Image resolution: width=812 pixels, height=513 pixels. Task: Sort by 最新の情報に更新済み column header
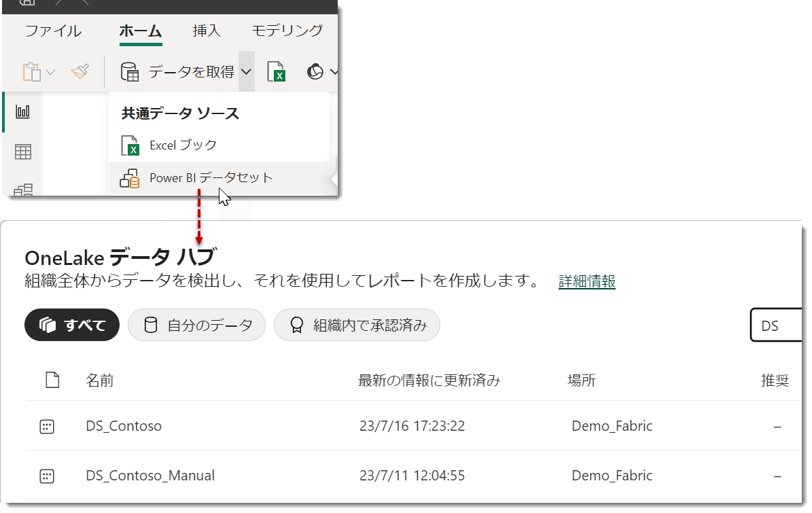tap(429, 381)
